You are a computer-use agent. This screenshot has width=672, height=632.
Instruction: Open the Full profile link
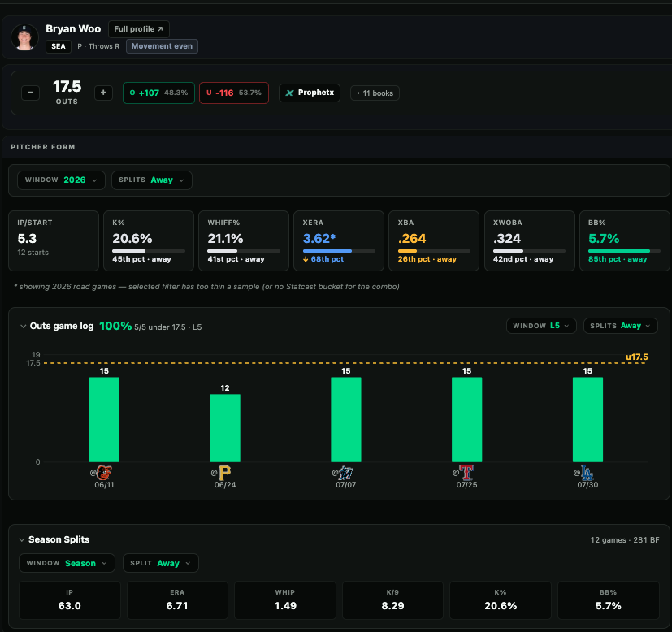(x=138, y=29)
